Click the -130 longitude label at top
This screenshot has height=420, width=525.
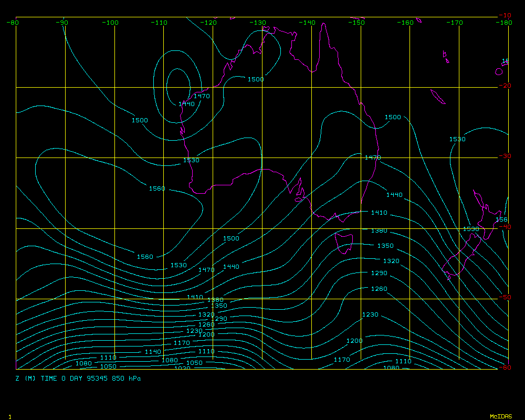(x=258, y=23)
